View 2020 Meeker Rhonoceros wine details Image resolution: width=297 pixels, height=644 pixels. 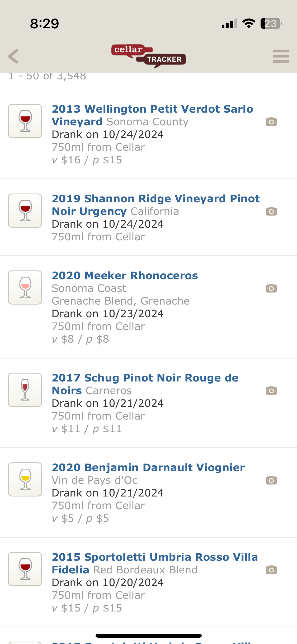[x=125, y=275]
